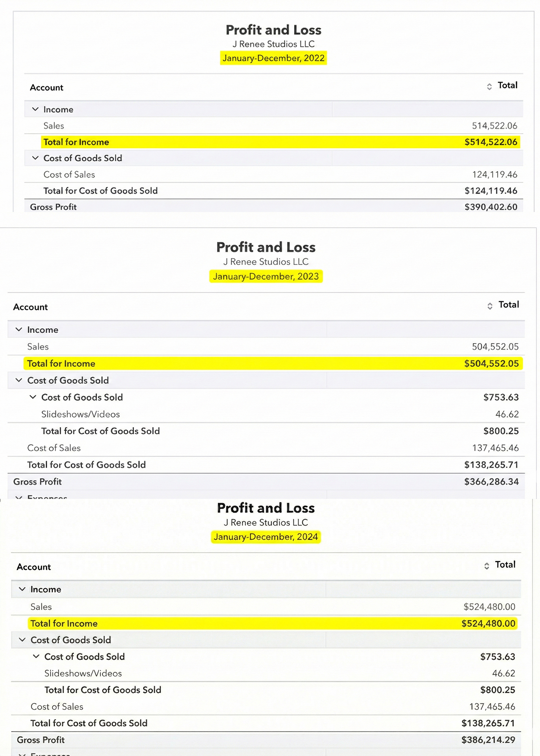Open the Slideshows/Videos row in the 2024 report
This screenshot has height=756, width=540.
(83, 673)
